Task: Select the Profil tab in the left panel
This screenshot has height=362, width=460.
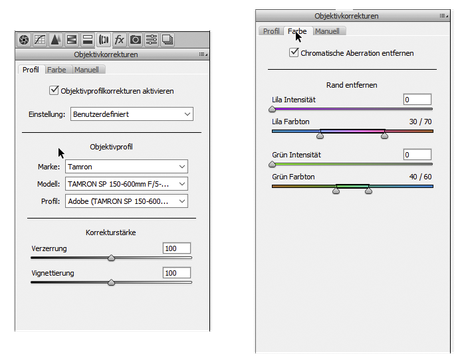Action: [31, 70]
